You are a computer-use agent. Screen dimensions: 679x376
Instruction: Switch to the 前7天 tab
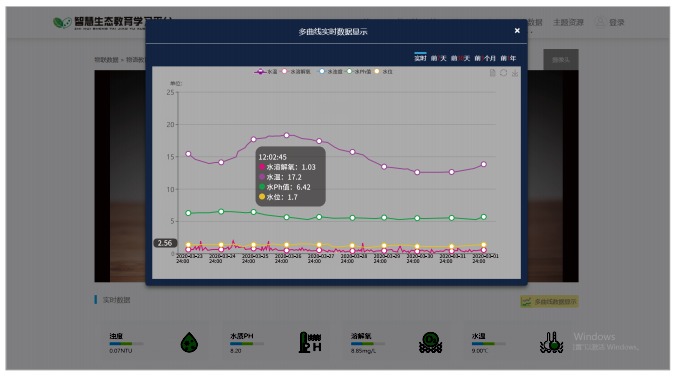click(x=438, y=58)
